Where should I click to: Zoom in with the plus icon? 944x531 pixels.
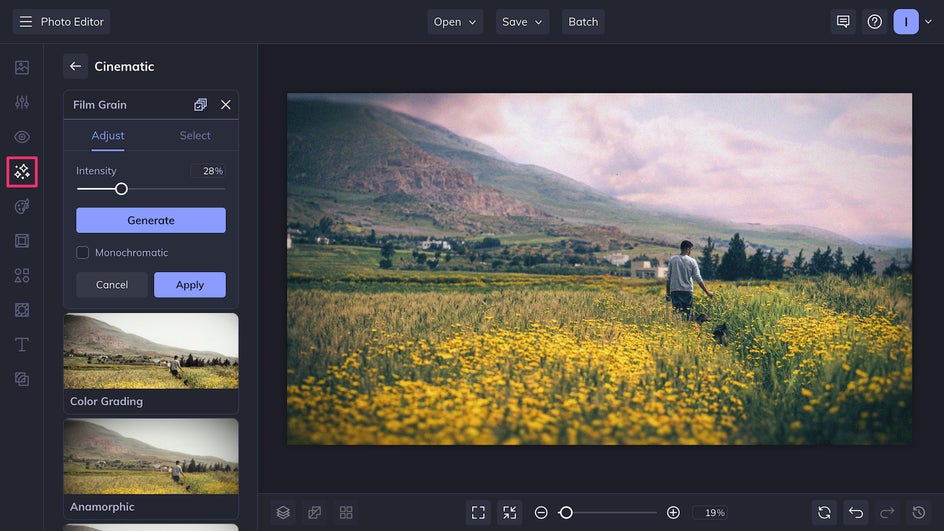tap(674, 512)
